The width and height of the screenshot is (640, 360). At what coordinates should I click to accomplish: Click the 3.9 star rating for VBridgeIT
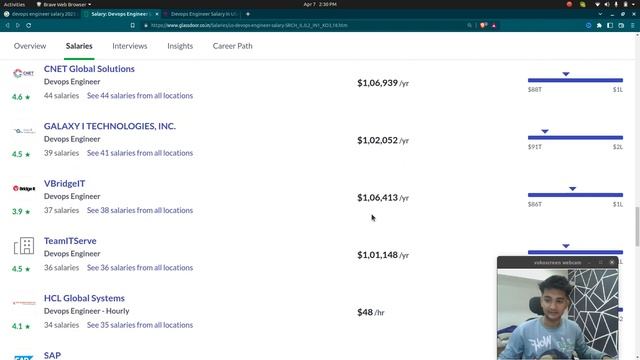point(21,212)
